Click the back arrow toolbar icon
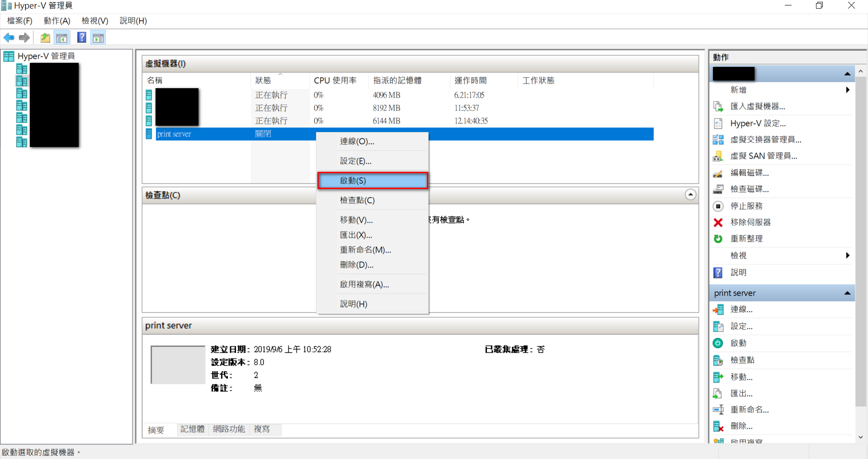This screenshot has width=868, height=459. 9,38
